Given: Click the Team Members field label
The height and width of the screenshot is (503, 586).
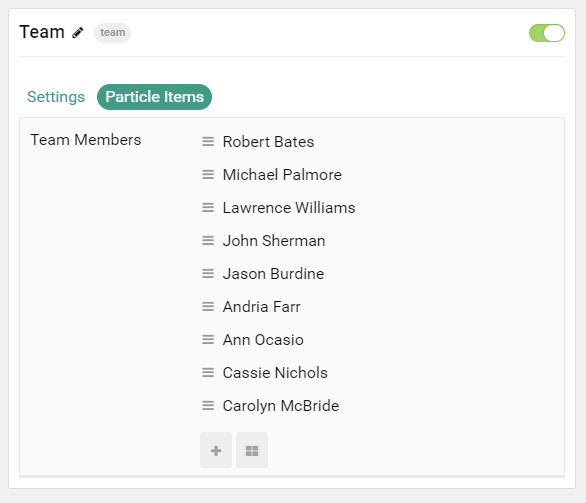Looking at the screenshot, I should click(x=86, y=140).
